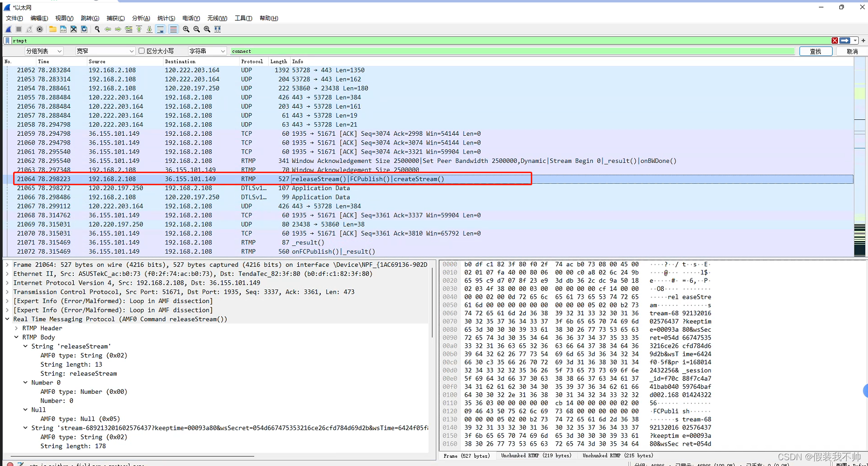This screenshot has height=466, width=868.
Task: Toggle packet list colorization
Action: (173, 29)
